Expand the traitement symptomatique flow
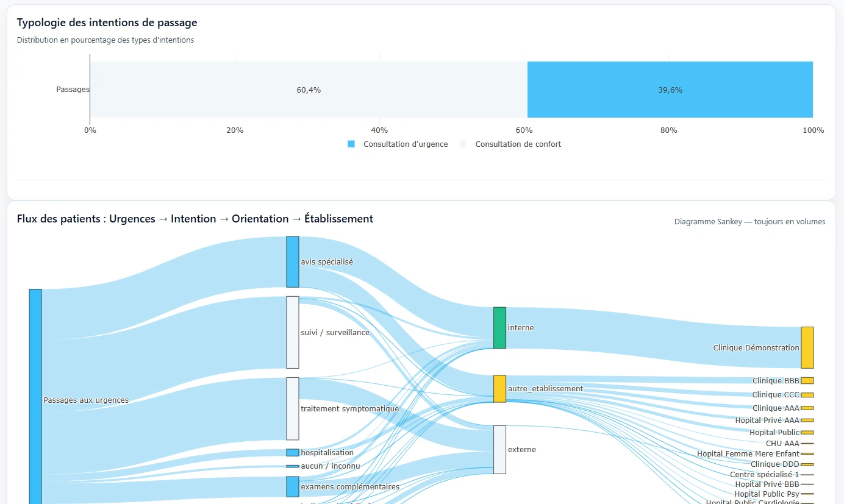The height and width of the screenshot is (504, 844). [291, 408]
